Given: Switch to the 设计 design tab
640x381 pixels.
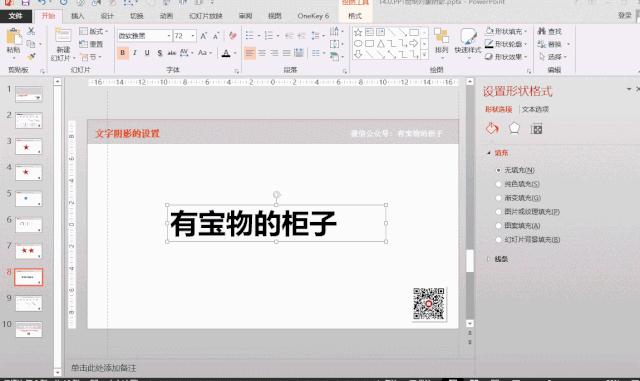Looking at the screenshot, I should [107, 16].
